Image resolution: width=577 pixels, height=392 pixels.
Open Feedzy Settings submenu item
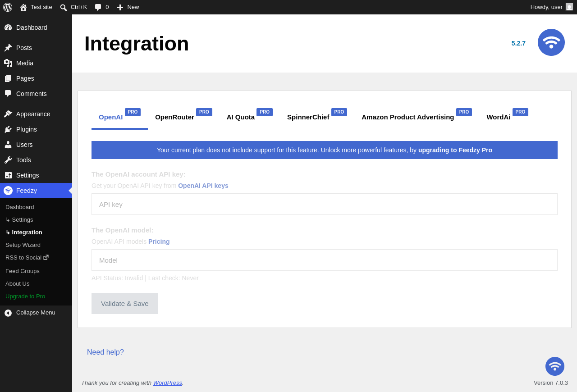point(36,220)
